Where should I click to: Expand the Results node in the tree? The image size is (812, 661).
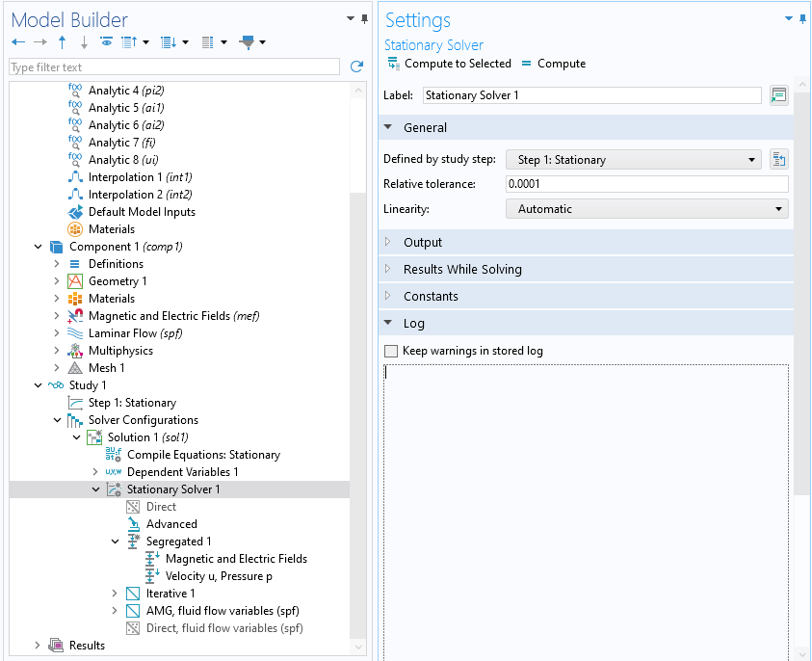point(39,646)
